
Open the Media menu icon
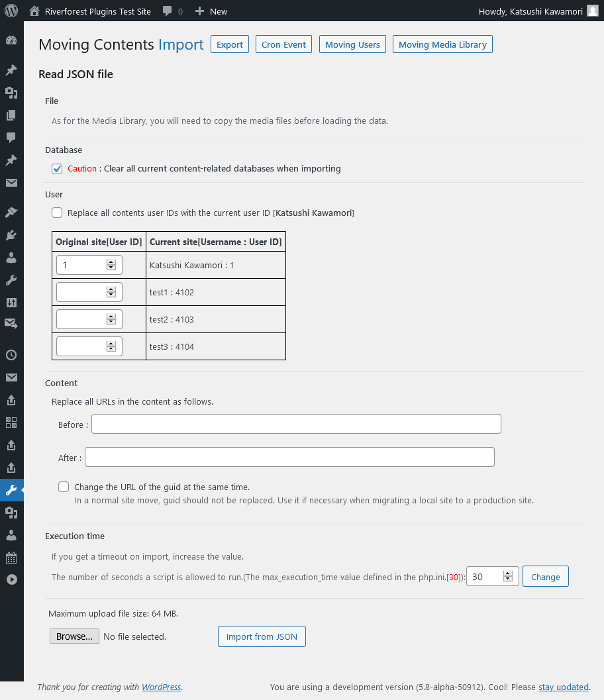tap(11, 92)
